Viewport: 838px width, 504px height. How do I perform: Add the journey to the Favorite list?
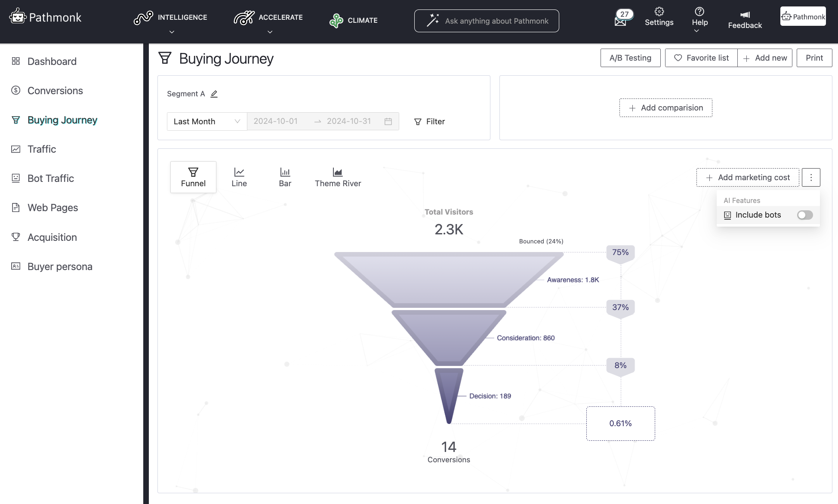700,58
